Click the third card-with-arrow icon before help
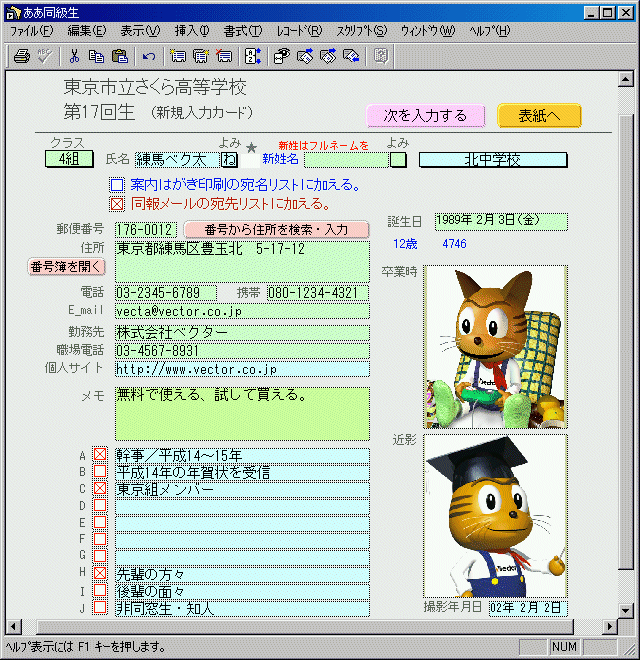The width and height of the screenshot is (640, 660). pyautogui.click(x=351, y=56)
